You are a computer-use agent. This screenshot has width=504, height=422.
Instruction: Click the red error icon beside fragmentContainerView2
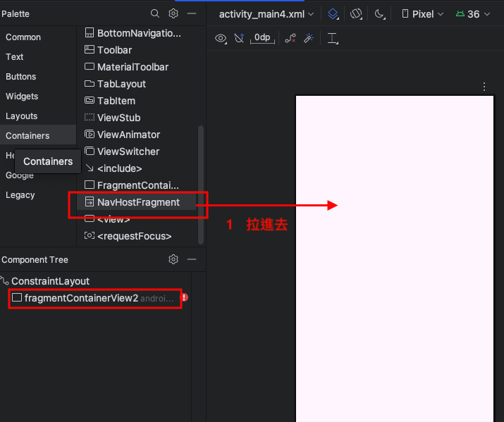click(185, 298)
